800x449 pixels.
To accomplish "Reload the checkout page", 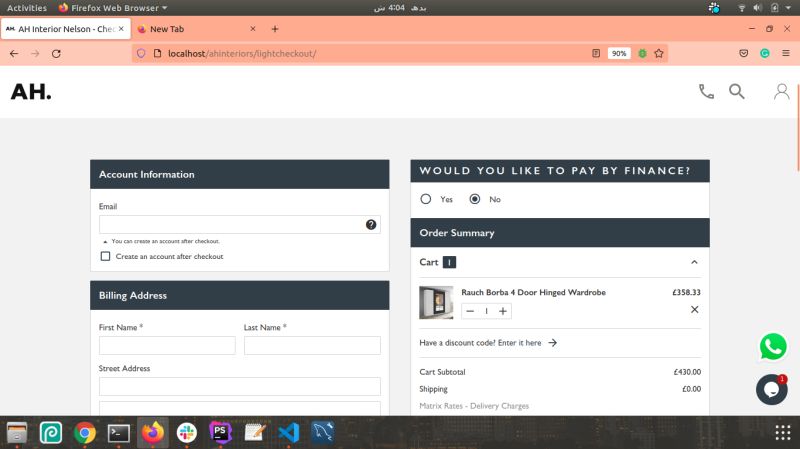I will [56, 54].
